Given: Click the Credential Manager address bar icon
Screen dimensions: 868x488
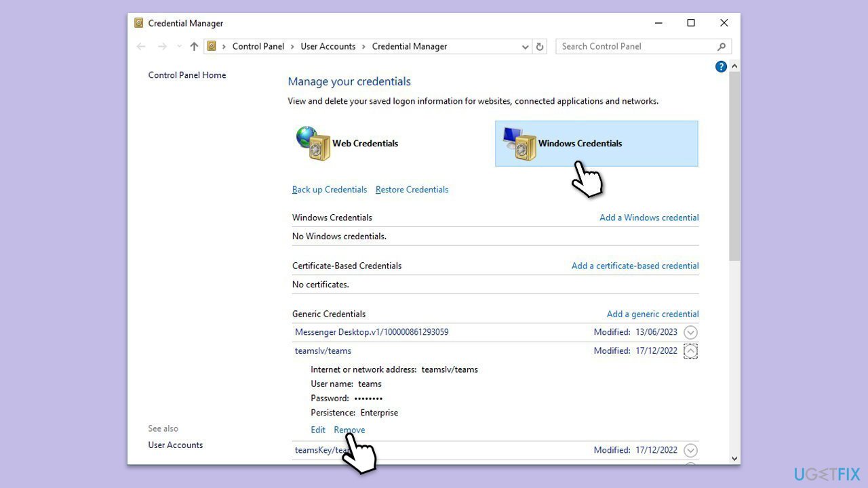Looking at the screenshot, I should [212, 47].
